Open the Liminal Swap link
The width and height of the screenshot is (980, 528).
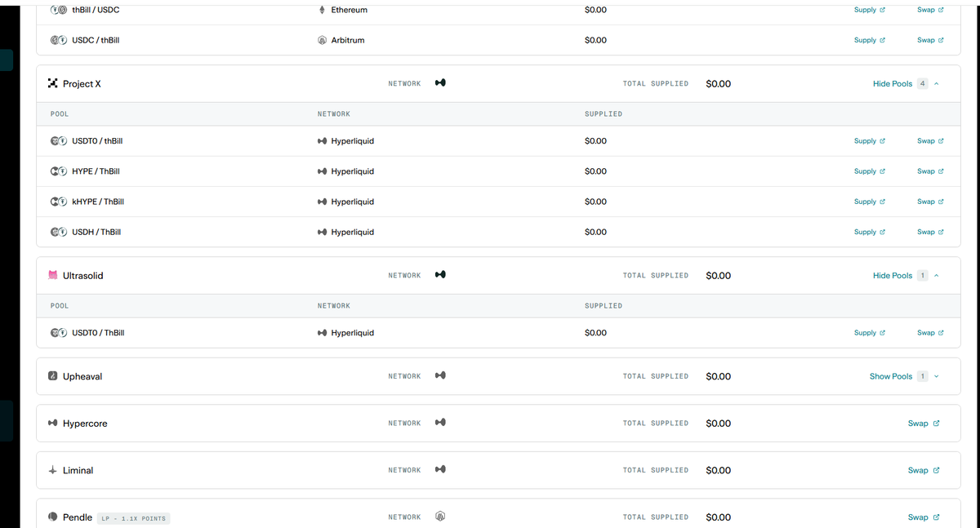[x=924, y=470]
